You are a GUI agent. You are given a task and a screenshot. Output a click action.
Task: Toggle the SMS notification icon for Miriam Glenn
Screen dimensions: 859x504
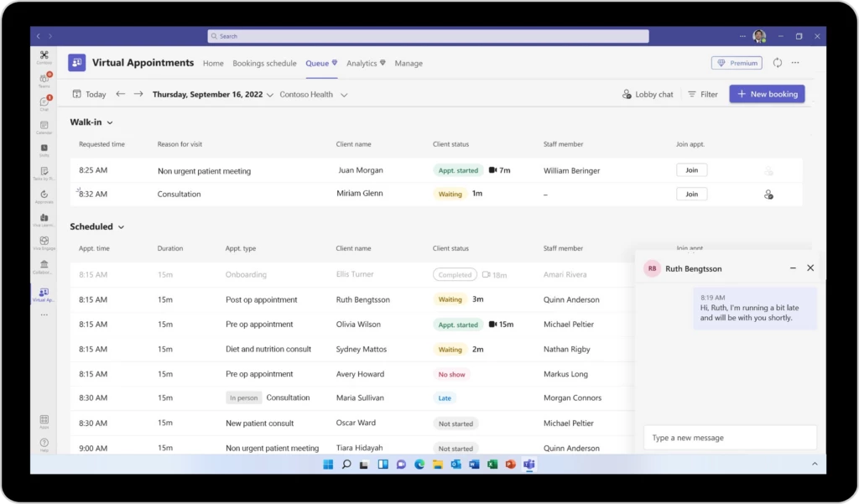pyautogui.click(x=768, y=194)
